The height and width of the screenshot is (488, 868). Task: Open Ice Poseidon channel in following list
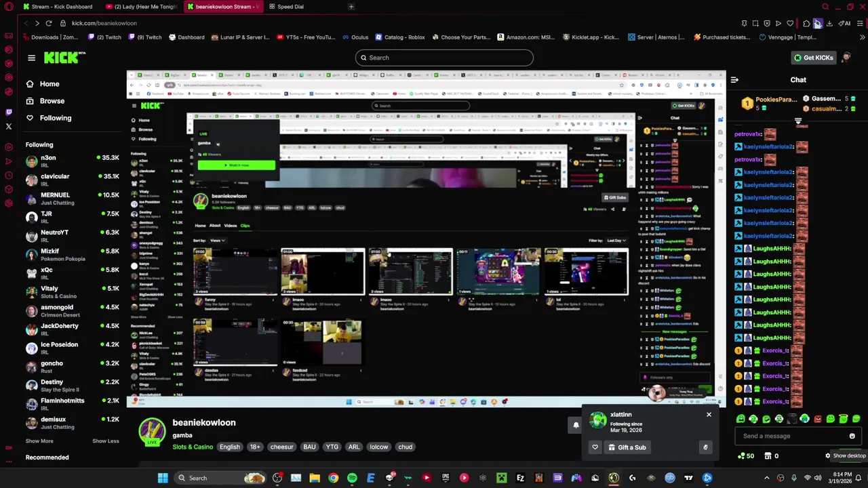pos(73,348)
